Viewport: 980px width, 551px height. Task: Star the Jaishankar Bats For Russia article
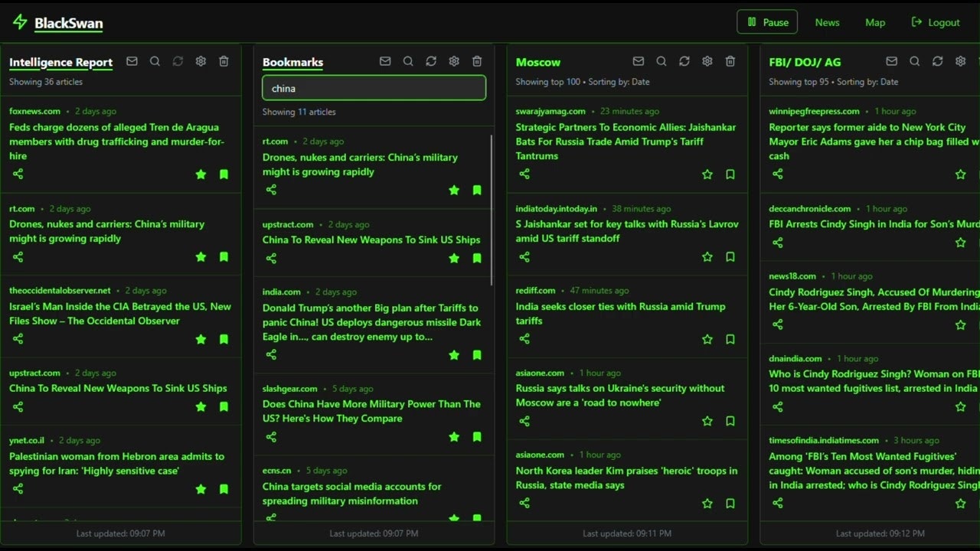(x=707, y=174)
